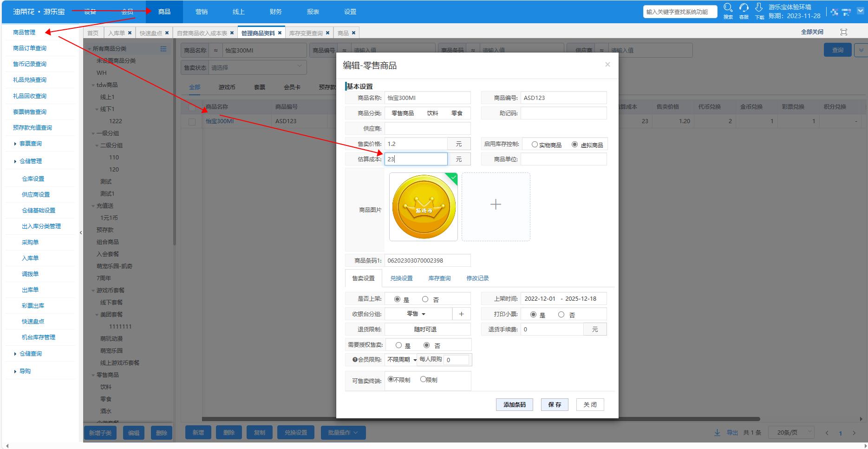
Task: Choose 限制 for 可售卖终端
Action: pyautogui.click(x=423, y=379)
